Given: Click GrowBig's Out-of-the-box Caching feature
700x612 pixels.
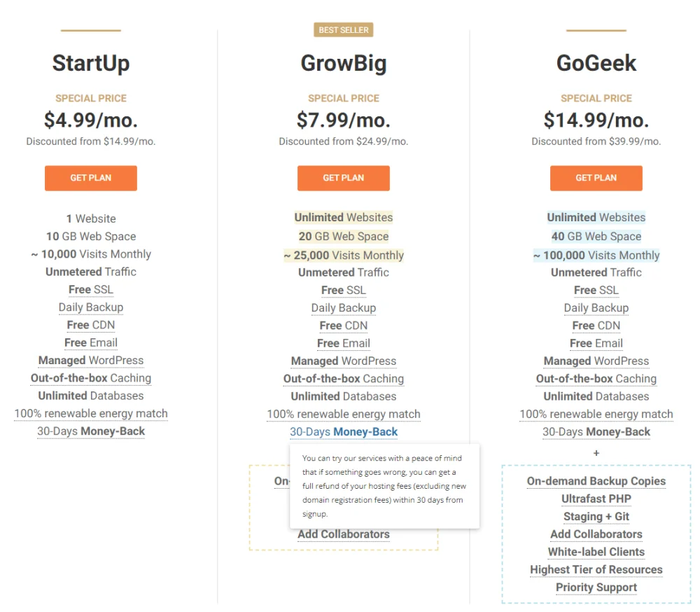Looking at the screenshot, I should 344,379.
